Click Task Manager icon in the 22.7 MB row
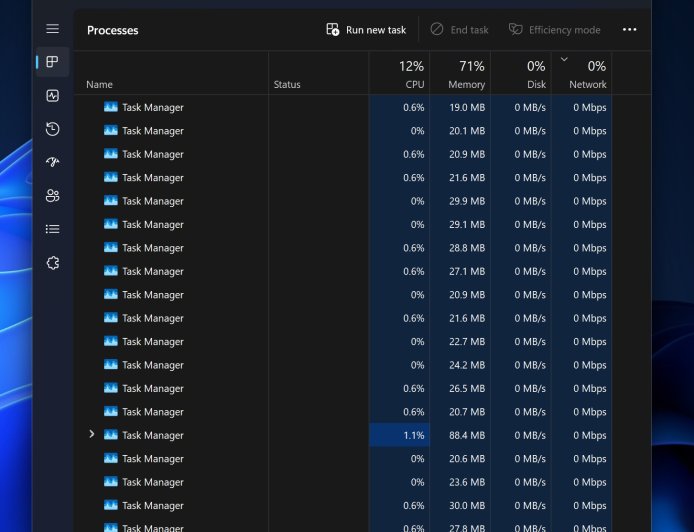The width and height of the screenshot is (694, 532). [111, 341]
